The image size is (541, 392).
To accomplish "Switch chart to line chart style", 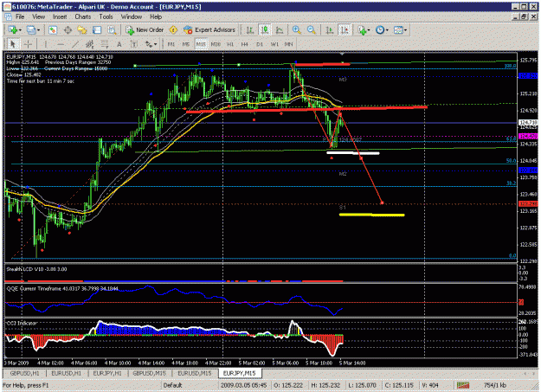I will pos(280,30).
